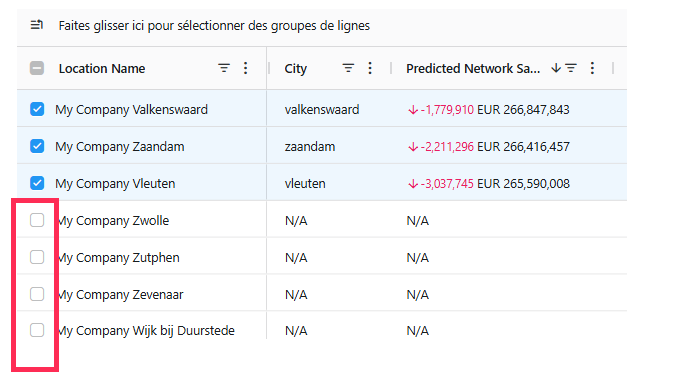Click the row group icon in drag panel

[x=37, y=25]
